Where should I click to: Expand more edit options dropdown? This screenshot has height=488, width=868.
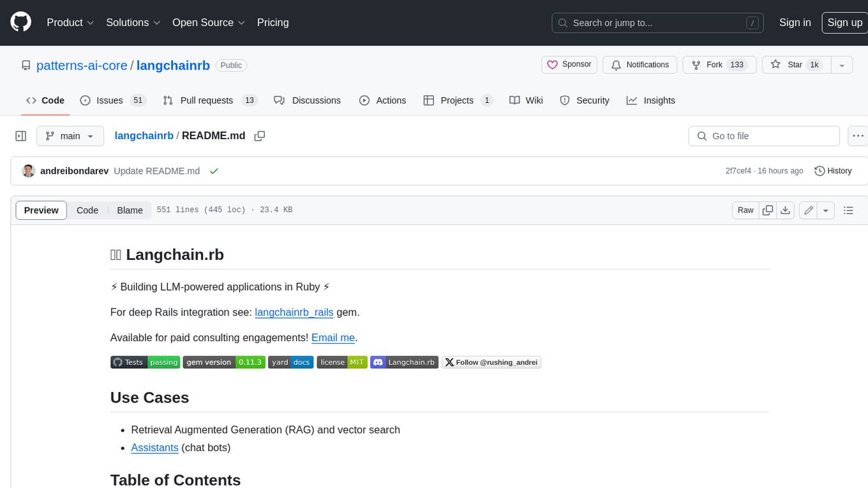(x=826, y=210)
